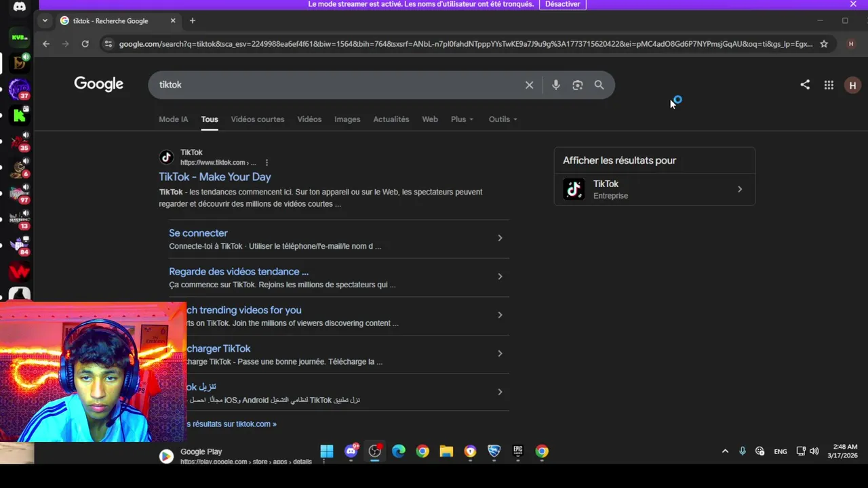Screen dimensions: 868x488
Task: Click the tiktok search input field
Action: point(339,85)
